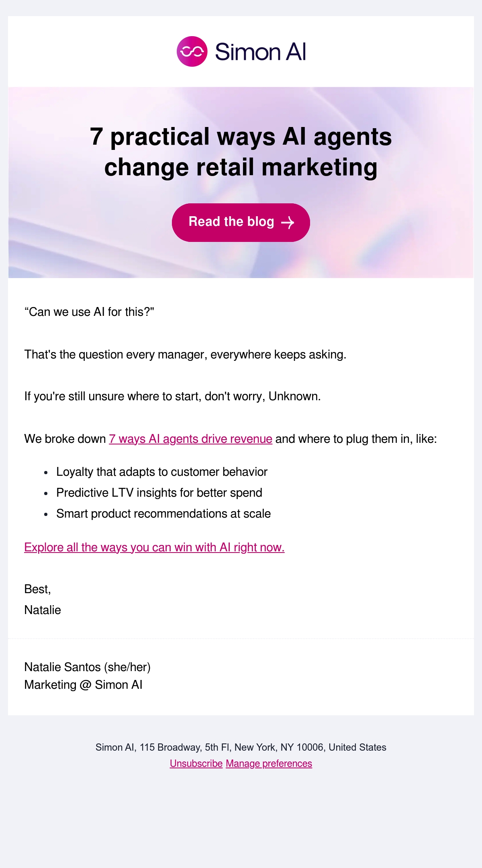Select the Loyalty that adapts bullet item

point(162,471)
